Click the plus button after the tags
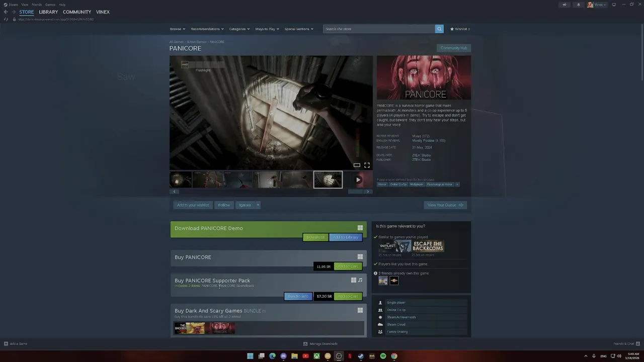Screen dimensions: 644x362 click(457, 185)
